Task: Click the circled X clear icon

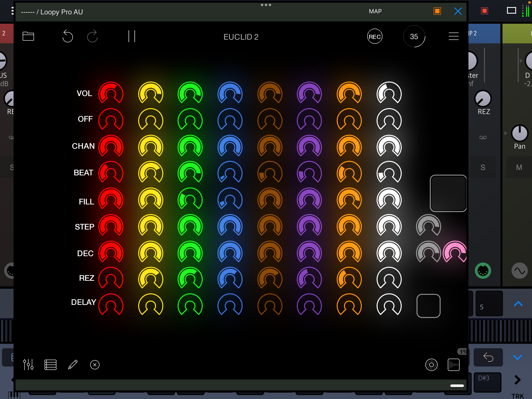Action: coord(95,365)
